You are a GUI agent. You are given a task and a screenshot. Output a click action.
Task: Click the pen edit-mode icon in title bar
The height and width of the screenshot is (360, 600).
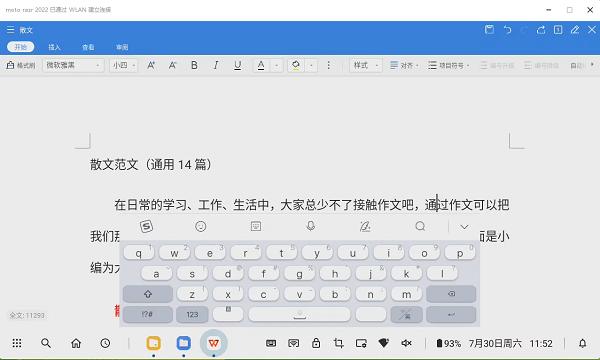575,29
